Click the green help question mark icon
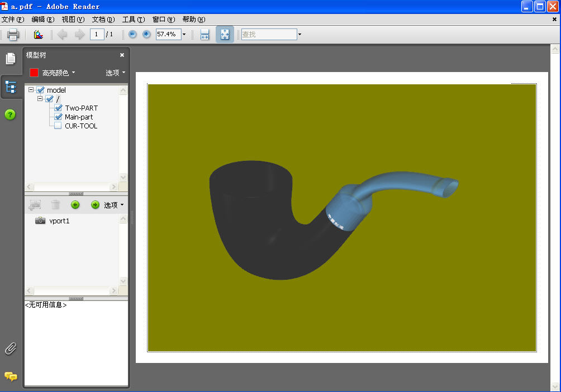This screenshot has width=561, height=392. pyautogui.click(x=10, y=114)
